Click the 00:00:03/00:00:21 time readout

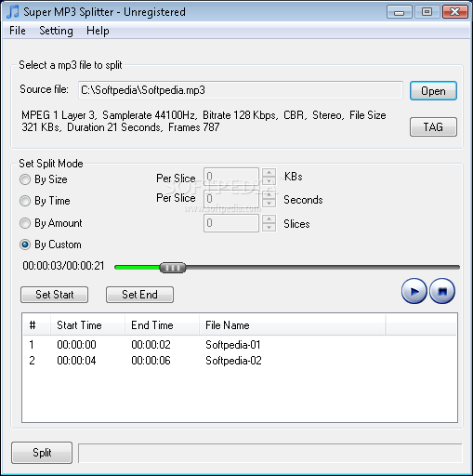63,266
